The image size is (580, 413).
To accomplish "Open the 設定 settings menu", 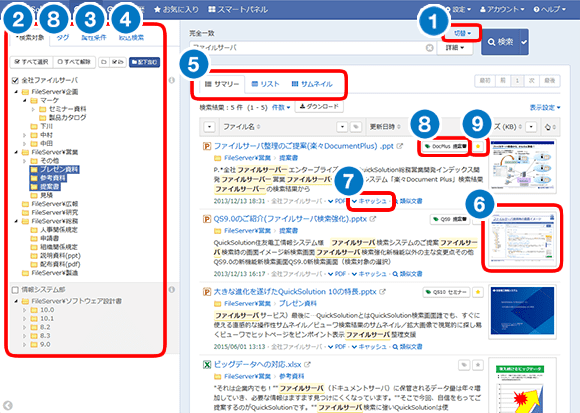I will coord(459,9).
